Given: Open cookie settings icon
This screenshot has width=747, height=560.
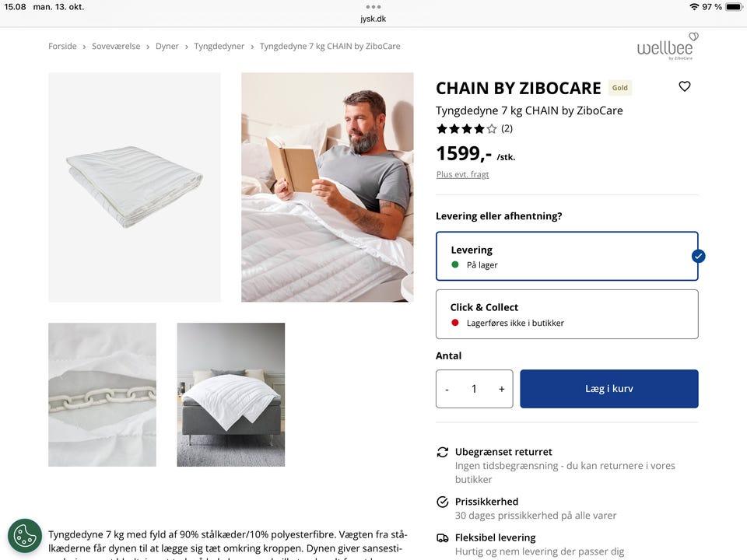Looking at the screenshot, I should point(25,536).
